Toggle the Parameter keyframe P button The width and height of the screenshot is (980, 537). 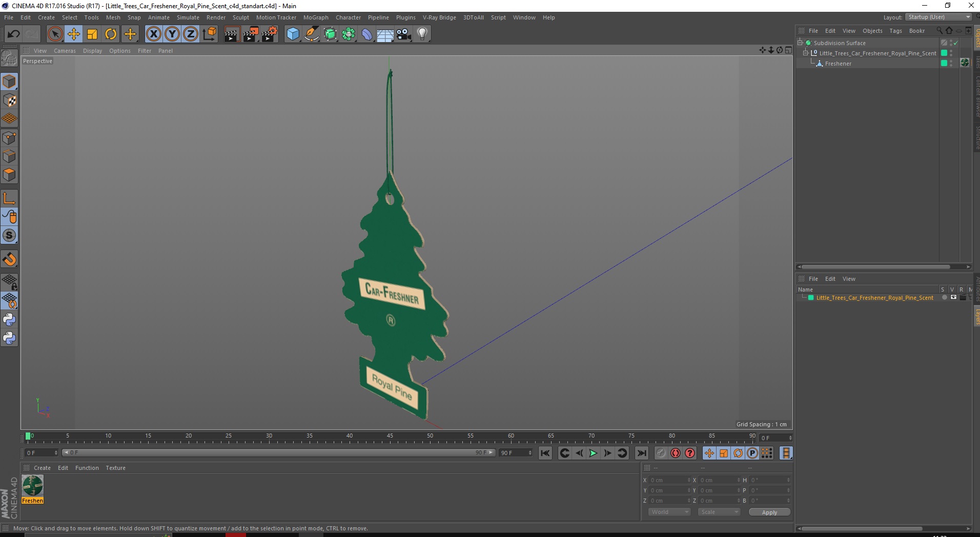752,453
